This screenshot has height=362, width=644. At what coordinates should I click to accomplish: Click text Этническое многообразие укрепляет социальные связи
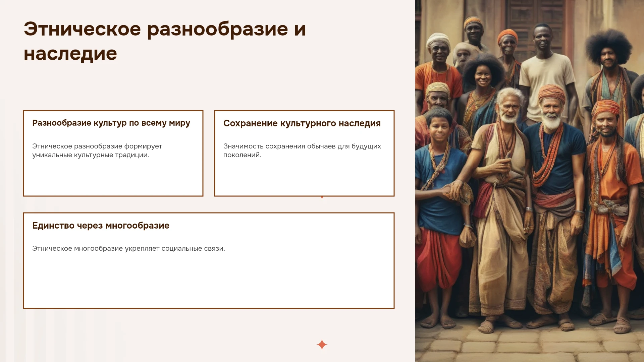point(128,248)
